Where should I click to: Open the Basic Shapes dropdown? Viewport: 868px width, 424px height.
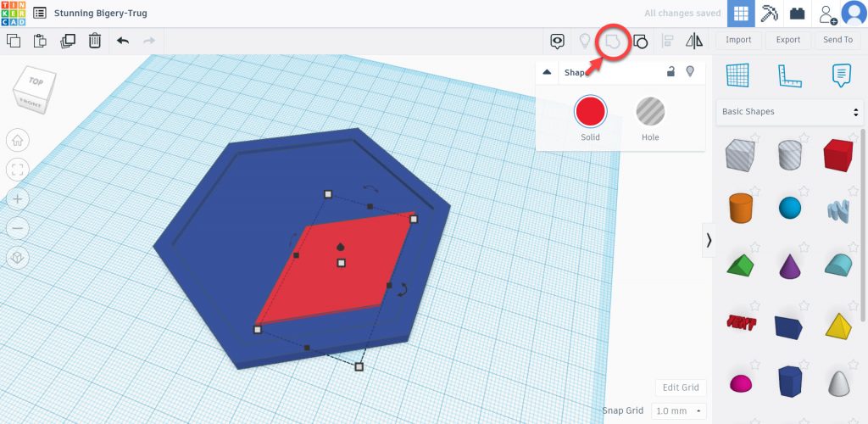coord(789,111)
